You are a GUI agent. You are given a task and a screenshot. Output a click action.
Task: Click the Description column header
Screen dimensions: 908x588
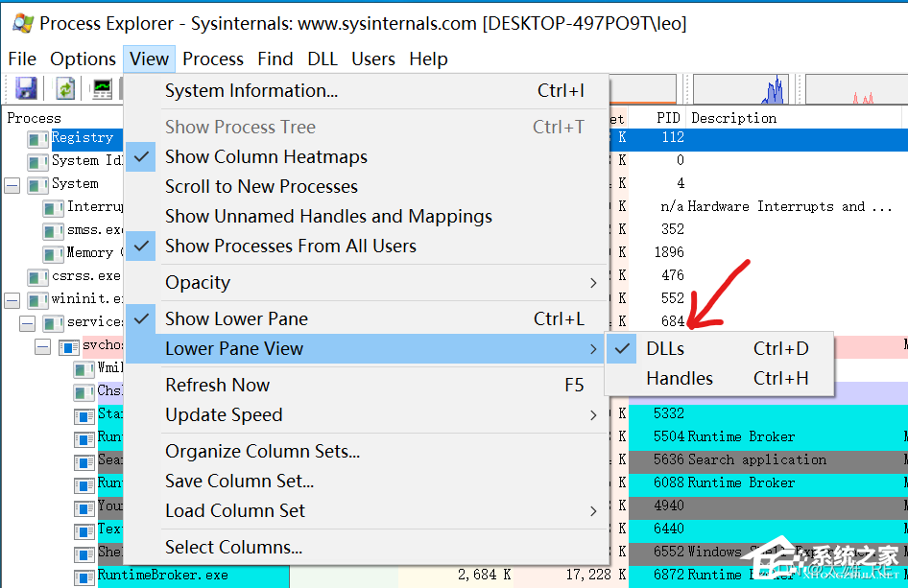(x=734, y=118)
